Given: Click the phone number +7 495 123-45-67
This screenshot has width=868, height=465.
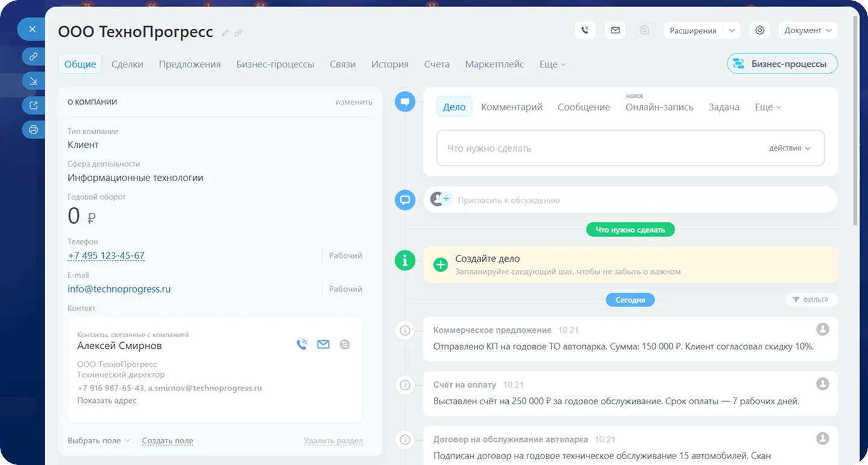Looking at the screenshot, I should tap(106, 255).
